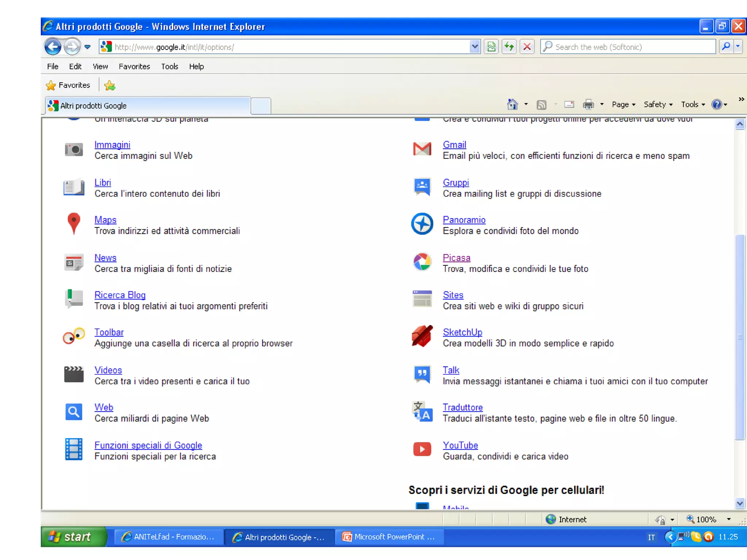Image resolution: width=747 pixels, height=560 pixels.
Task: Click the Print icon in command bar
Action: pyautogui.click(x=588, y=105)
